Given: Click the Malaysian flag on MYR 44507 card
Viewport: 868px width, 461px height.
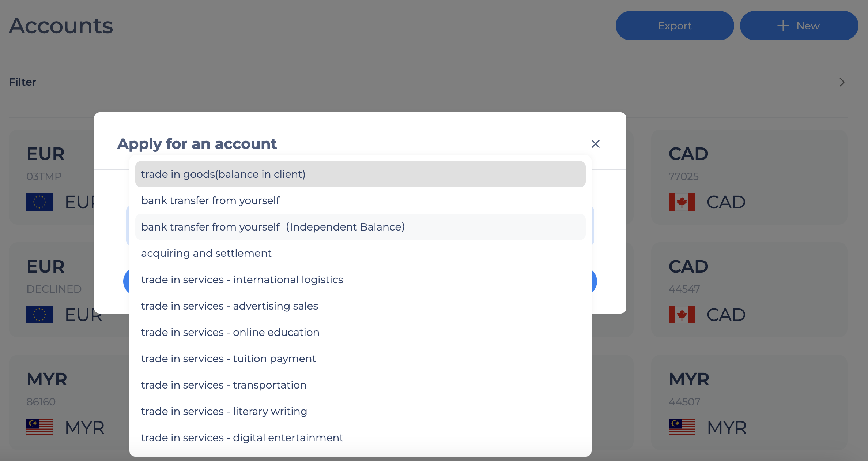Looking at the screenshot, I should 682,427.
